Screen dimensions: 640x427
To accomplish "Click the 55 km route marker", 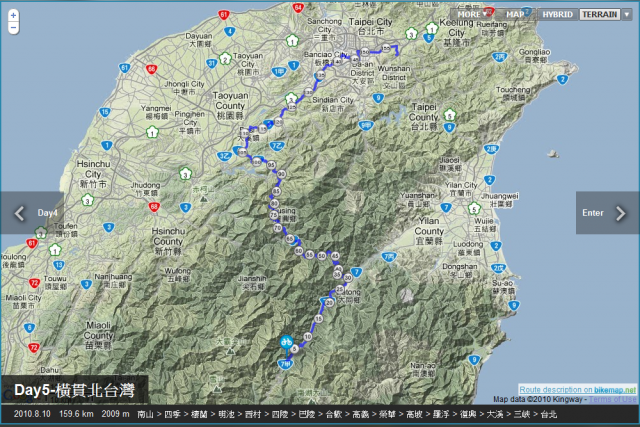I will (310, 255).
